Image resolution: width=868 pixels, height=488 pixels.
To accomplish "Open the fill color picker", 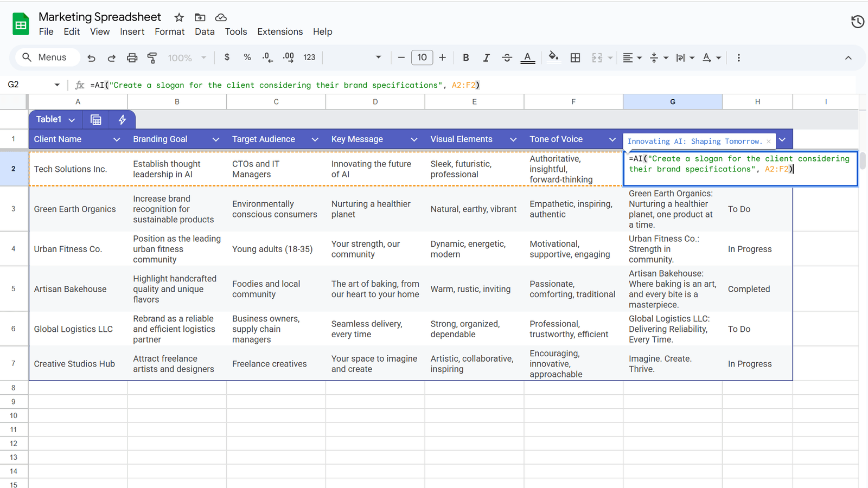I will pos(553,57).
